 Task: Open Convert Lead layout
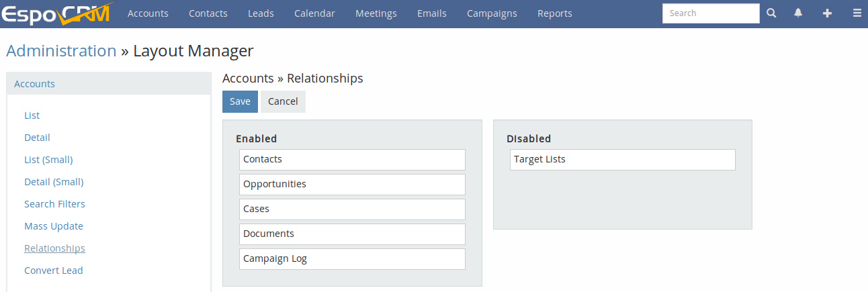click(x=54, y=271)
